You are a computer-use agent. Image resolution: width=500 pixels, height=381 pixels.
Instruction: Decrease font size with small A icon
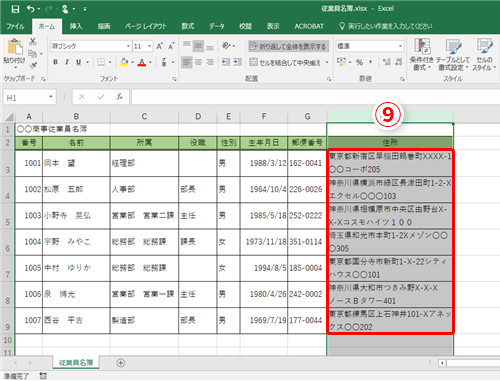[x=171, y=46]
